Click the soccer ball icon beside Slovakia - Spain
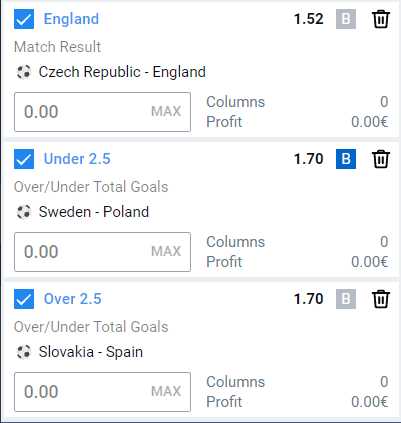 coord(24,352)
